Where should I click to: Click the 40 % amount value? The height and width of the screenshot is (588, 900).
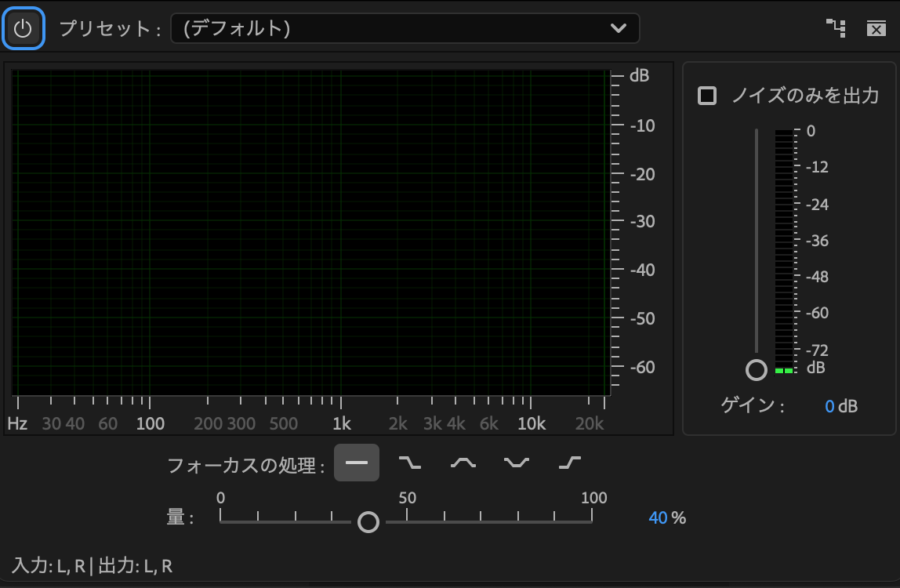coord(658,518)
